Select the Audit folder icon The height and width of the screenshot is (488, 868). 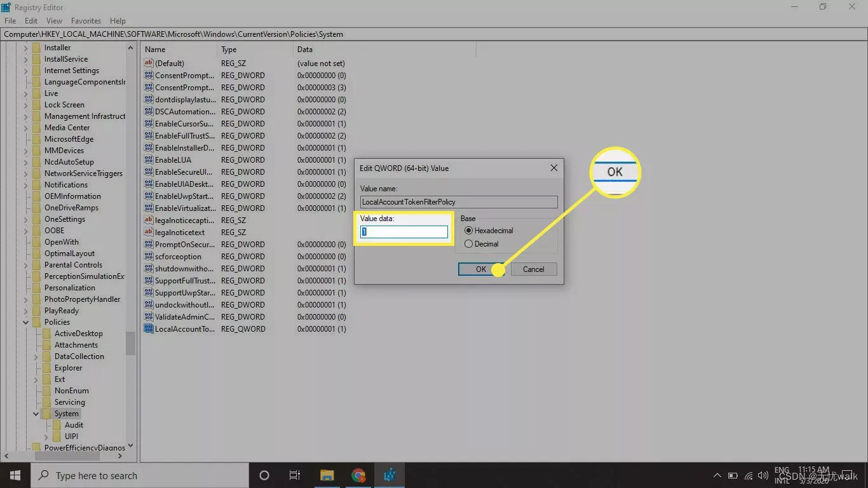[57, 425]
